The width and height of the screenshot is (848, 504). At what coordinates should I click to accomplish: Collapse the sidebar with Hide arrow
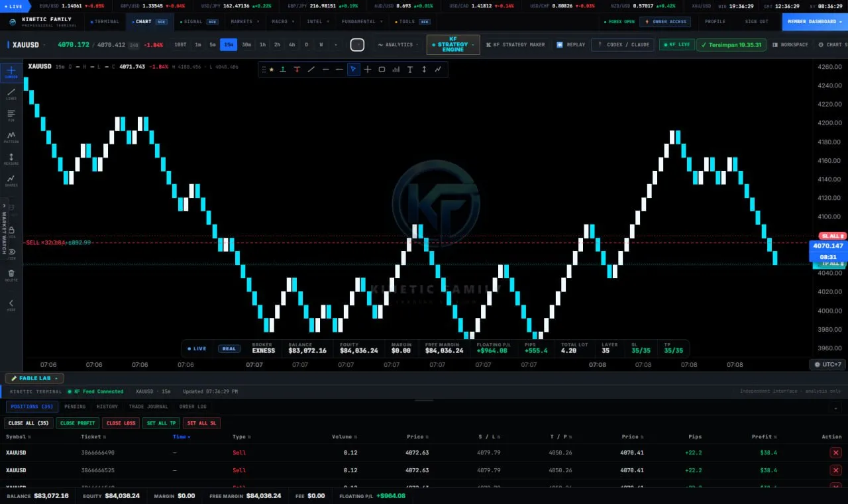click(11, 305)
